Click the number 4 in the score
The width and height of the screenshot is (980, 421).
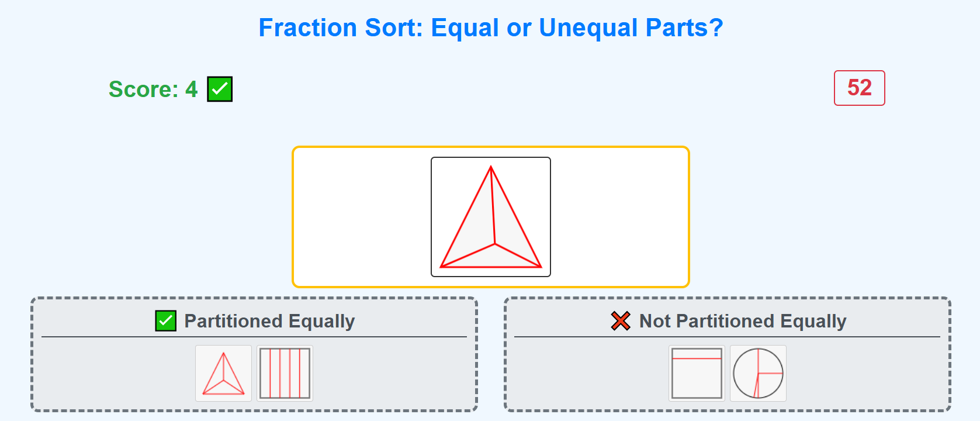[x=192, y=89]
